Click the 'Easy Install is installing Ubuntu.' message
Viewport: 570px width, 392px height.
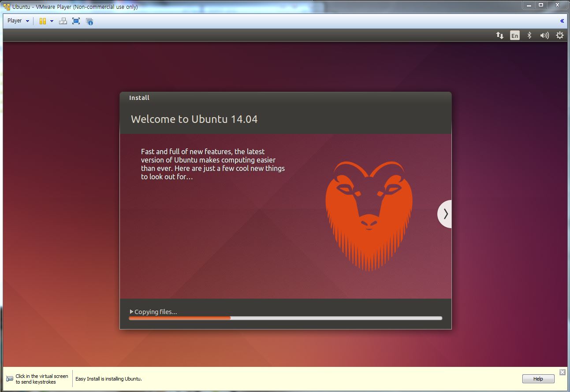[x=108, y=379]
